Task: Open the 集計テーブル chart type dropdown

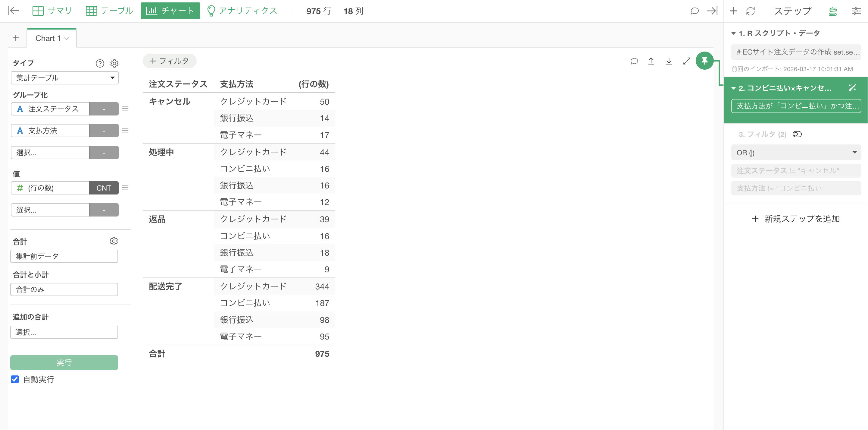Action: 64,77
